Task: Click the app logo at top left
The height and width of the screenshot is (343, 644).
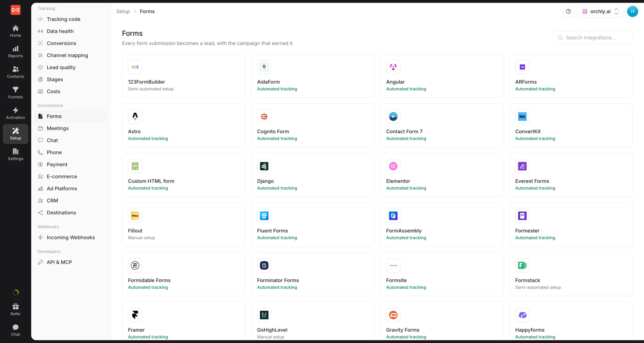Action: pyautogui.click(x=15, y=10)
